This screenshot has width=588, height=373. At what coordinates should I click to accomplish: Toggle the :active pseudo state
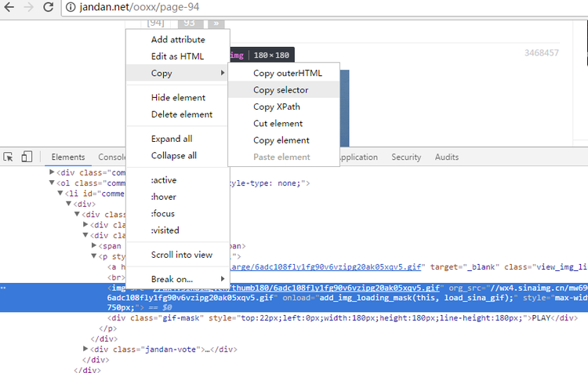(x=178, y=180)
